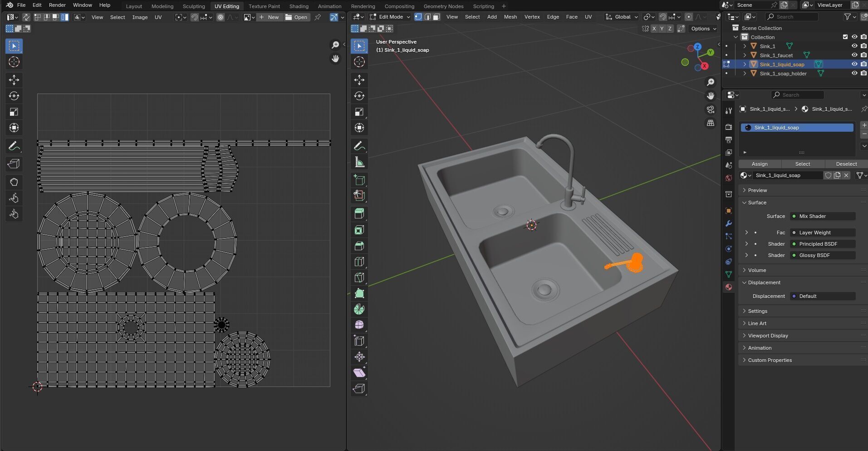This screenshot has width=868, height=451.
Task: Open the Edit Mode dropdown
Action: pos(390,17)
